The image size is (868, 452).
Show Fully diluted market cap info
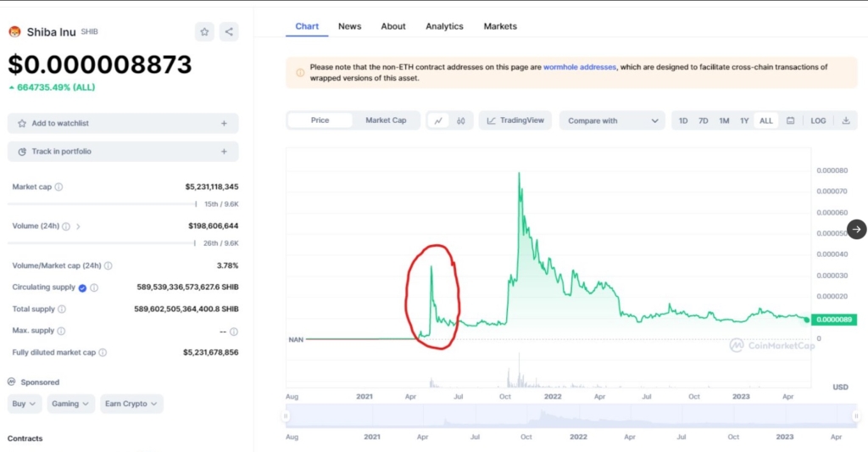[x=103, y=352]
